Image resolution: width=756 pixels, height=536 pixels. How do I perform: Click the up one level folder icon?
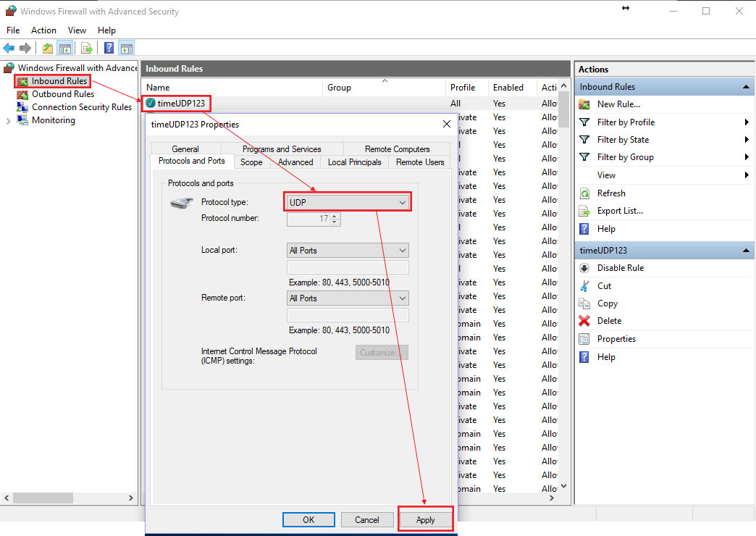coord(48,48)
